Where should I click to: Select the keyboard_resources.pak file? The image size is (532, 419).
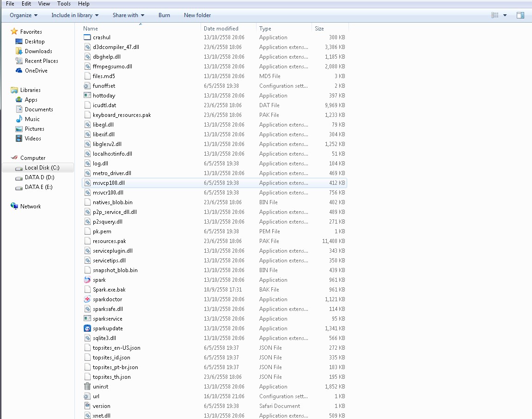214,115
